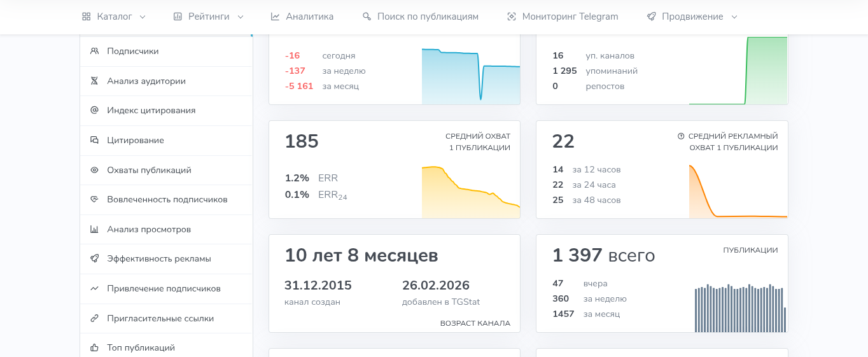Click the '1 397 всего' publications total
This screenshot has height=357, width=868.
[x=603, y=255]
